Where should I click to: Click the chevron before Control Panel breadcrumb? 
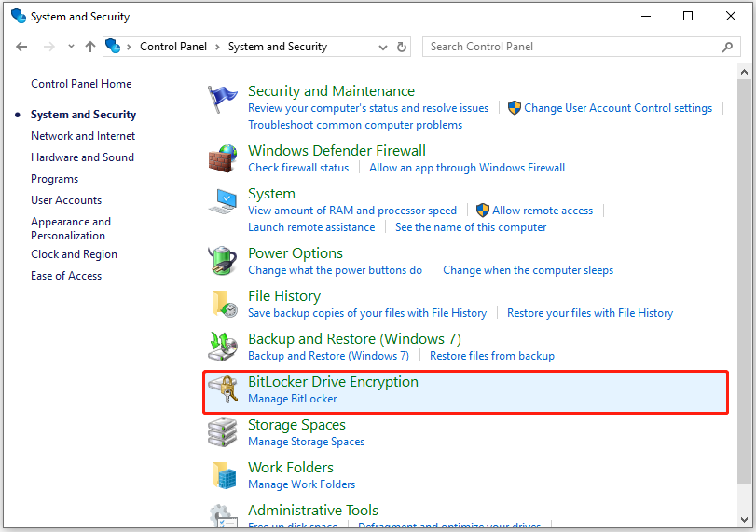pyautogui.click(x=130, y=47)
